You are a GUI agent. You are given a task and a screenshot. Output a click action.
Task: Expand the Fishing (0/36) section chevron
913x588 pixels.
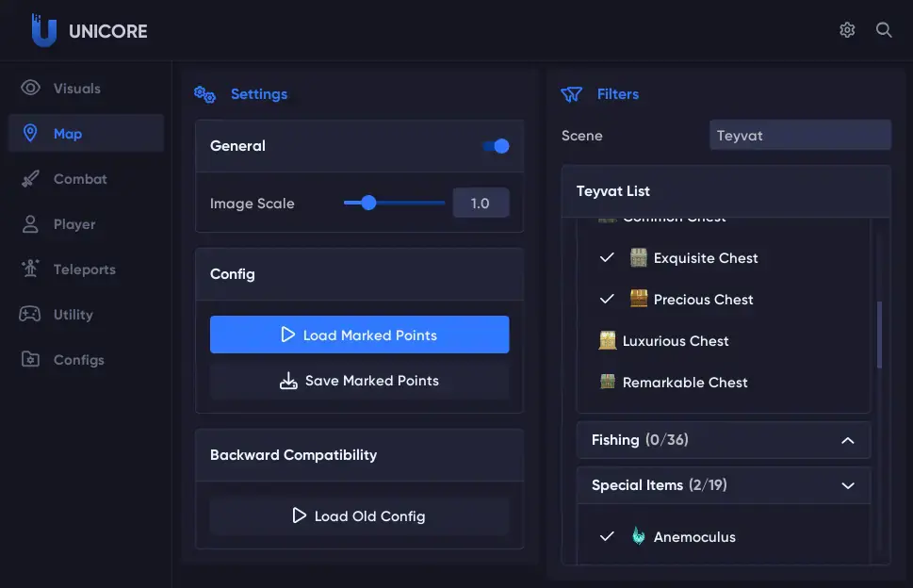click(848, 441)
